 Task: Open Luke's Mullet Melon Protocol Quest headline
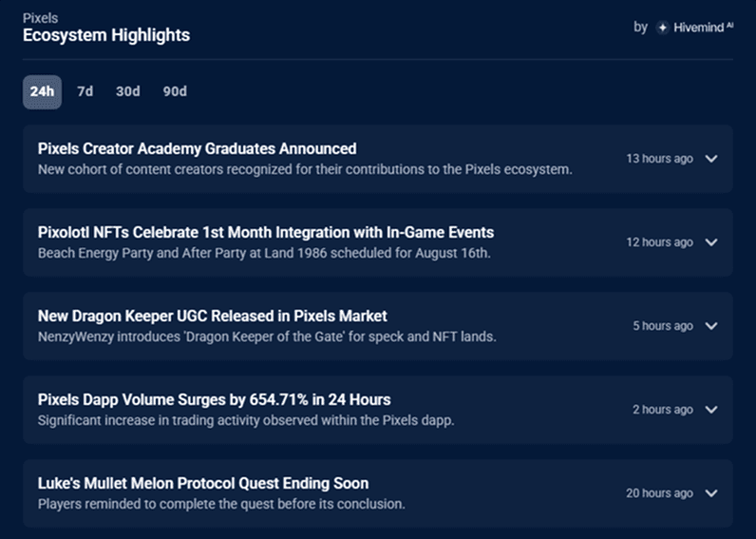click(x=203, y=483)
